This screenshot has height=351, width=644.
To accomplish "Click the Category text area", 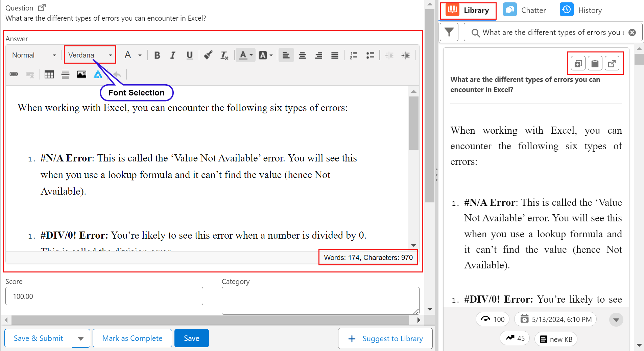I will tap(320, 301).
